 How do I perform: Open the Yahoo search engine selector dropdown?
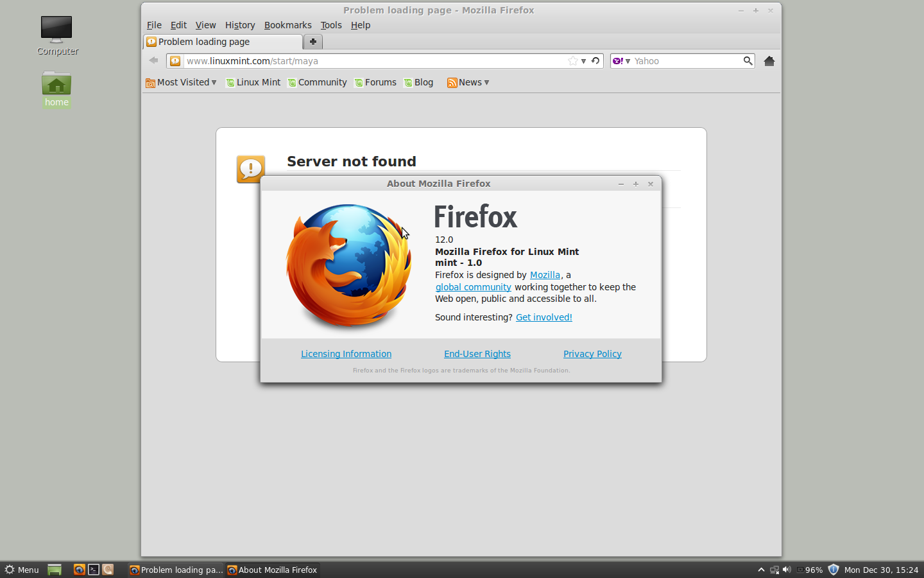click(x=621, y=61)
